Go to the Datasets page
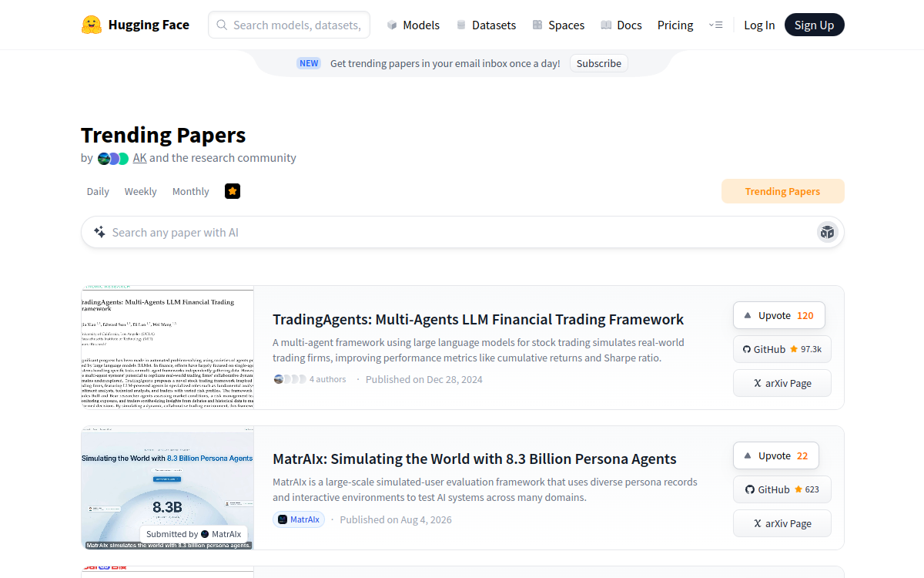The width and height of the screenshot is (924, 578). pyautogui.click(x=485, y=25)
